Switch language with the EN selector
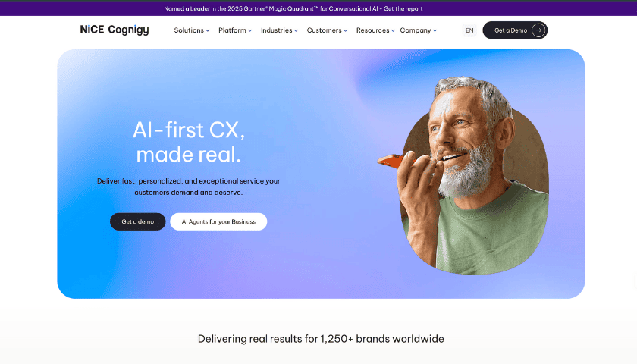 (469, 30)
